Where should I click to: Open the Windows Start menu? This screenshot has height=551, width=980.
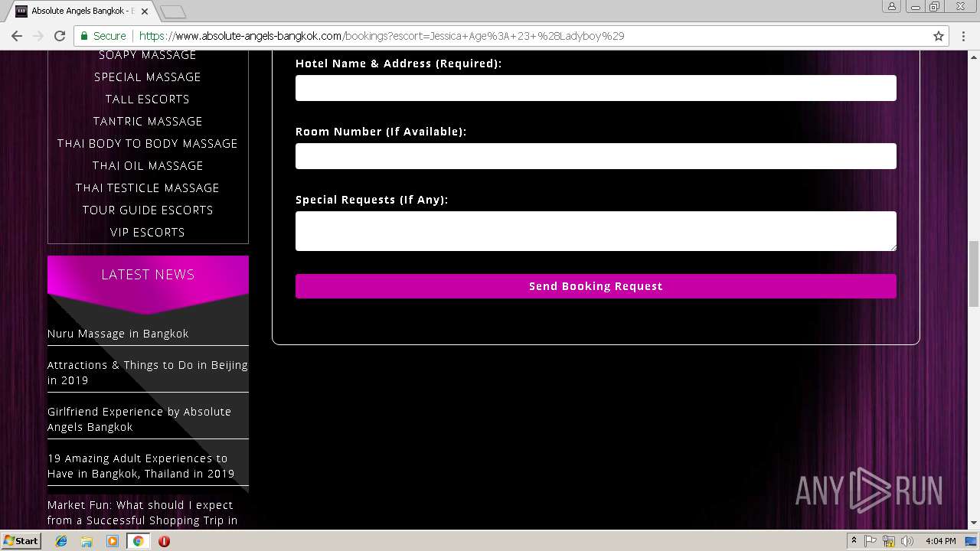tap(21, 541)
